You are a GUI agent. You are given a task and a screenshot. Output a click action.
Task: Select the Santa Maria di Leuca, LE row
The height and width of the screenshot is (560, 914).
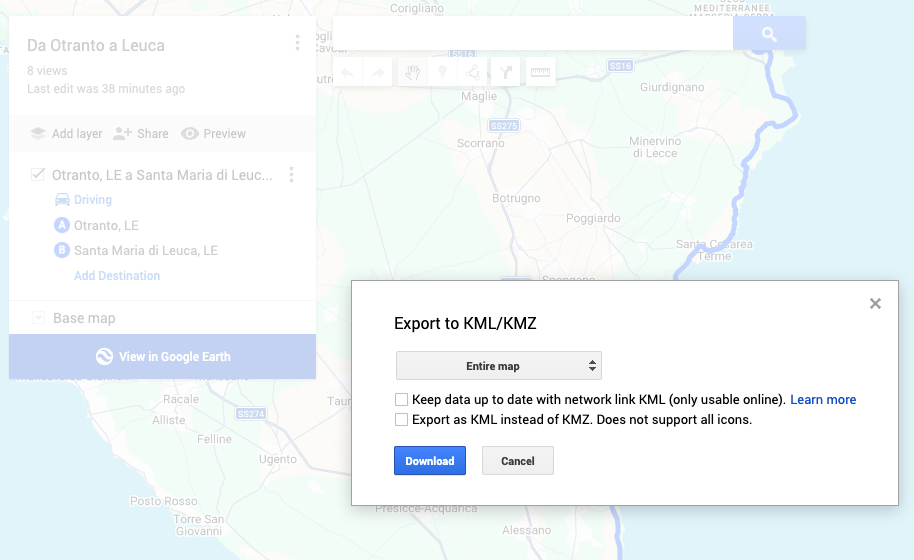146,251
